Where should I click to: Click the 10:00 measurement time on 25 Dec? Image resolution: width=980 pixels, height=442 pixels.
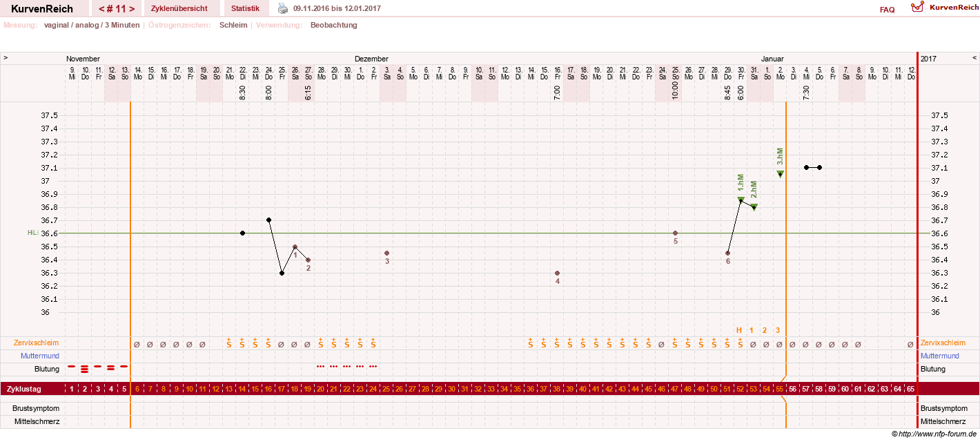click(x=675, y=90)
